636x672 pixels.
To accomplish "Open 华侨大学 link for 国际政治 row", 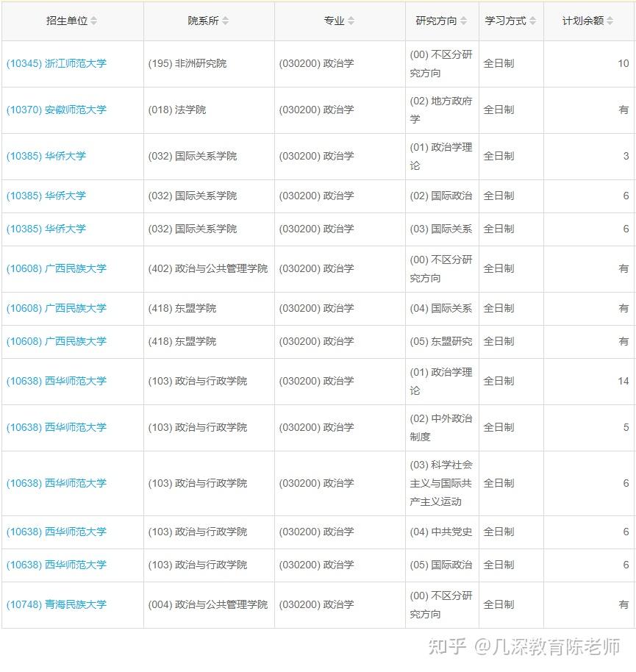I will click(x=46, y=196).
